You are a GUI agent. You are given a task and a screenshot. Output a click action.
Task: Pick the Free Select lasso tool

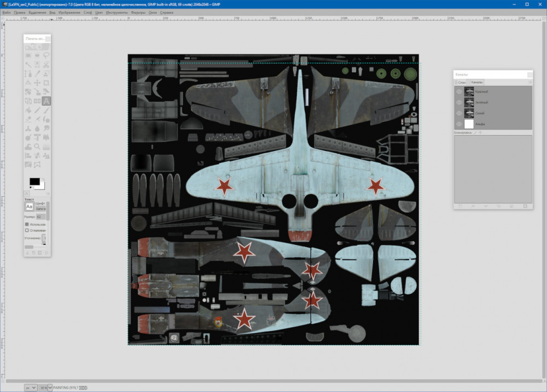[x=46, y=55]
